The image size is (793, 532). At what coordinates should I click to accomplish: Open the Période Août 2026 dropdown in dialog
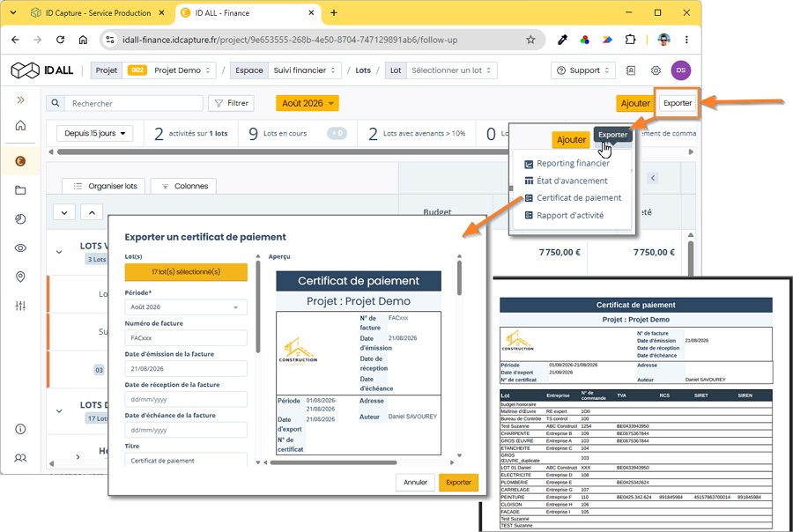pos(186,307)
